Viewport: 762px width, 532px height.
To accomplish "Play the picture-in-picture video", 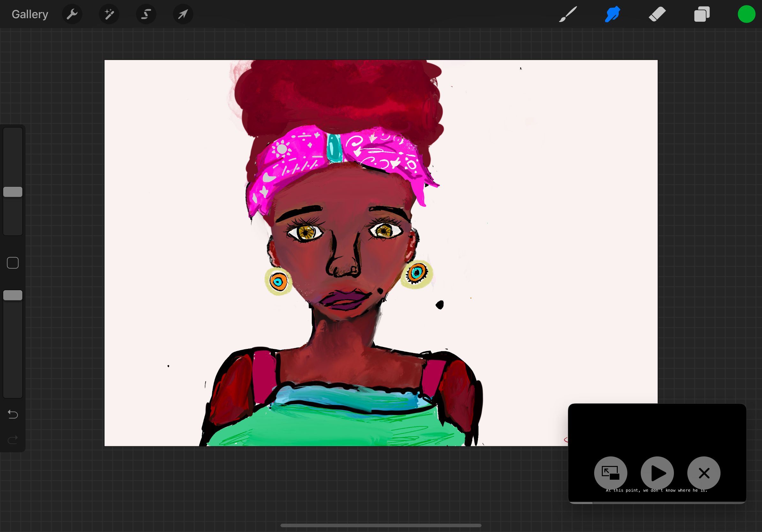I will [657, 473].
